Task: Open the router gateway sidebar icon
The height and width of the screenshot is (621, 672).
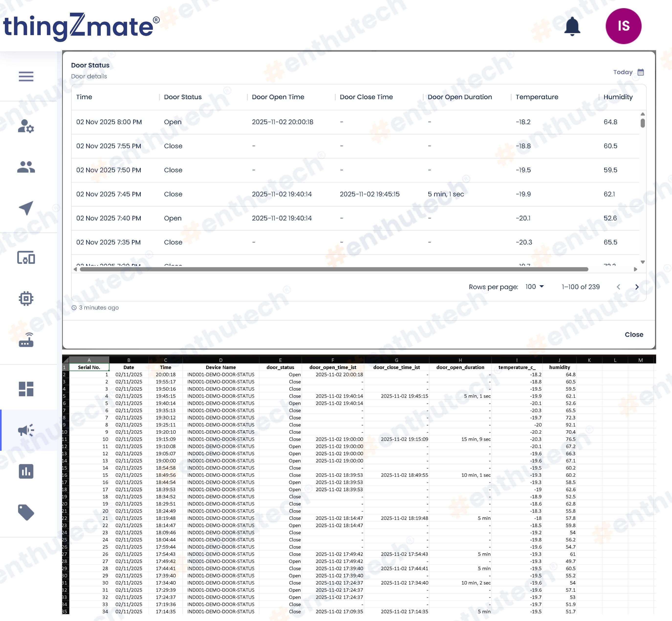Action: (26, 340)
